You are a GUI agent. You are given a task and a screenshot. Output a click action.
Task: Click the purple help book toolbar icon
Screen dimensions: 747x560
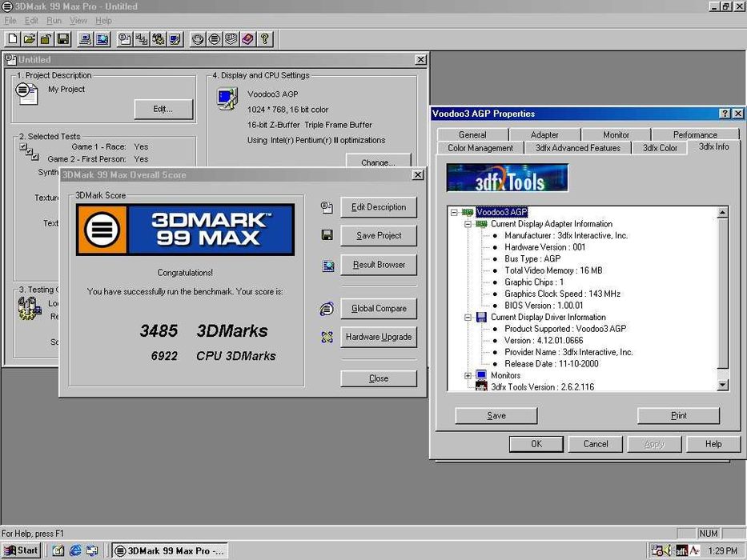(x=247, y=39)
